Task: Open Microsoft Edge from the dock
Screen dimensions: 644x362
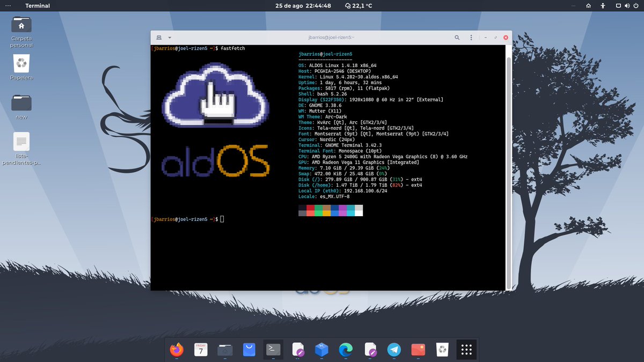Action: click(x=346, y=350)
